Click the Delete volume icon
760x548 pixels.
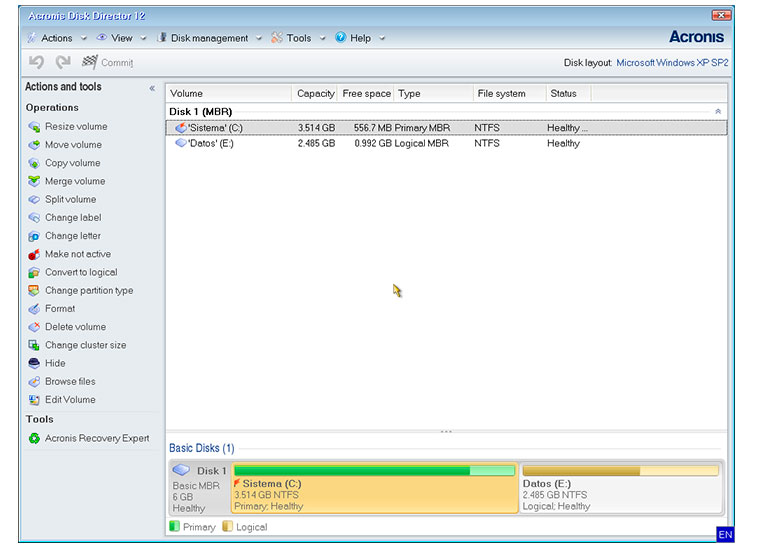point(34,327)
